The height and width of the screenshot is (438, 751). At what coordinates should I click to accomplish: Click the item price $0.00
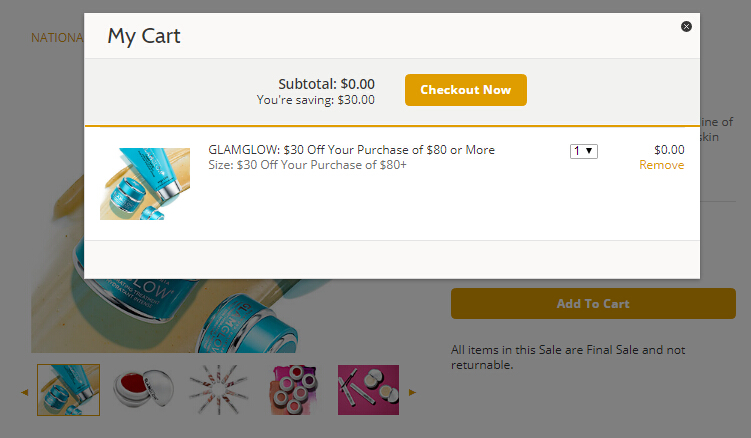pyautogui.click(x=669, y=150)
